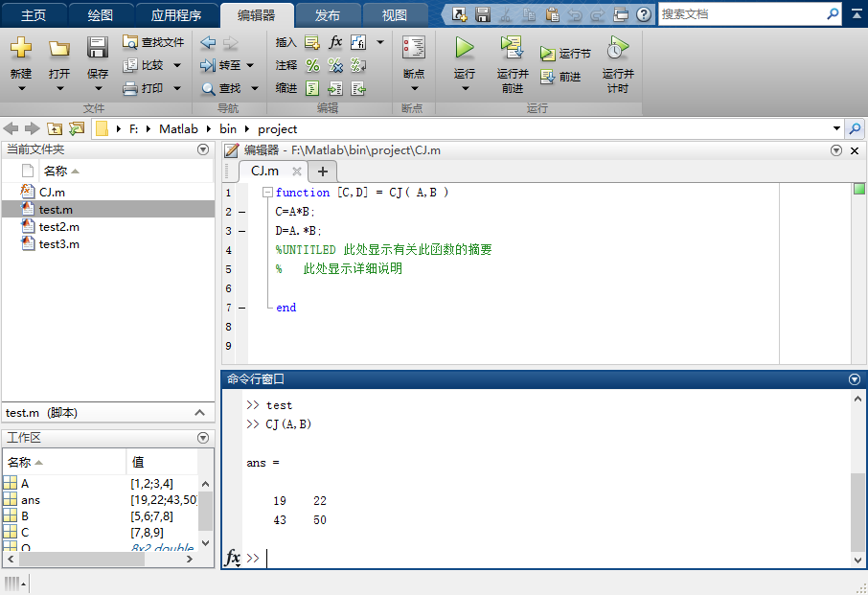The width and height of the screenshot is (868, 595).
Task: Navigate back with the blue left arrow
Action: [x=208, y=42]
